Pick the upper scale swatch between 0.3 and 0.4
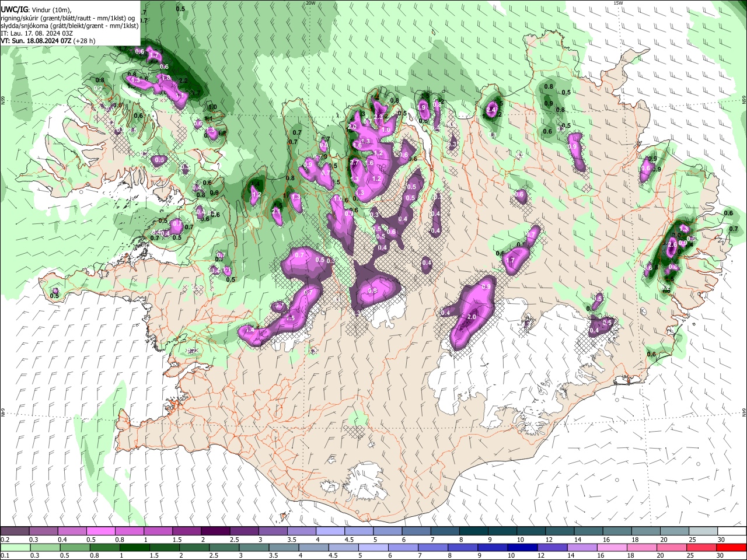747x560 pixels. (x=43, y=531)
